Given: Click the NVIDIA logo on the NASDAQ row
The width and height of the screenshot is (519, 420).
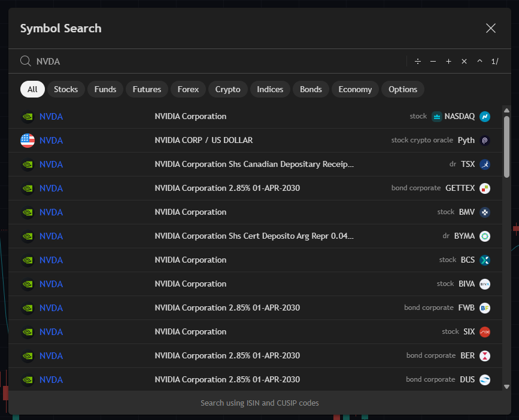Looking at the screenshot, I should (28, 117).
